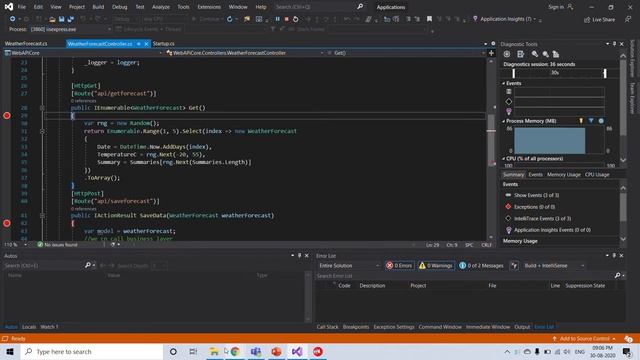This screenshot has height=360, width=640.
Task: Click Sign in
Action: pyautogui.click(x=561, y=7)
